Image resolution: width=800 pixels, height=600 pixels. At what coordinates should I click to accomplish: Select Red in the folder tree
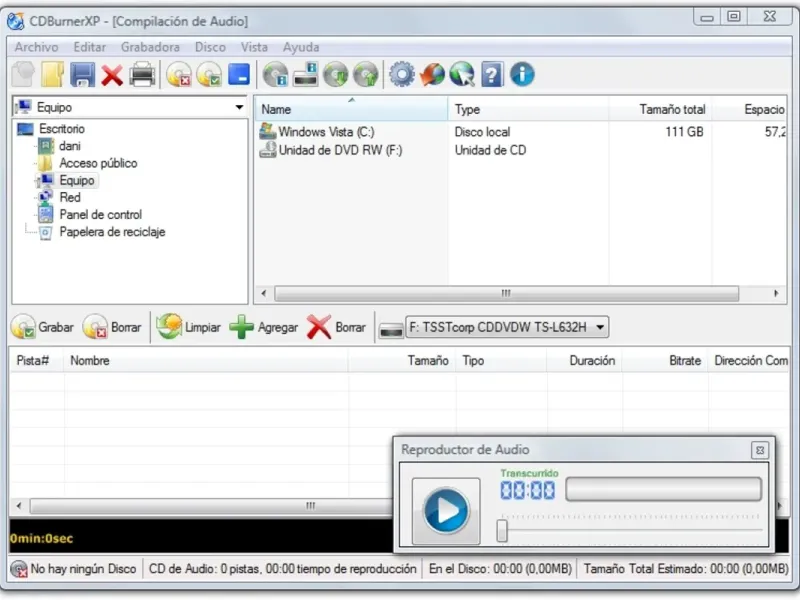click(70, 197)
